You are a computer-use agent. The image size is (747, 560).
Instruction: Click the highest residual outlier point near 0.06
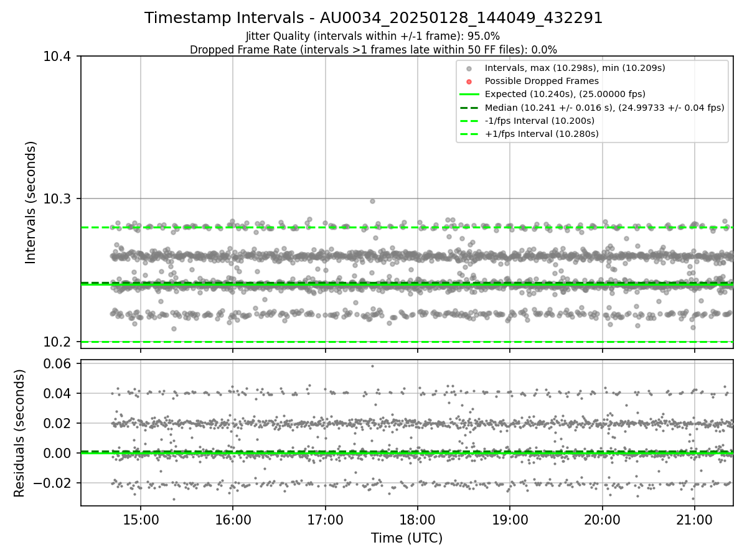pos(372,366)
